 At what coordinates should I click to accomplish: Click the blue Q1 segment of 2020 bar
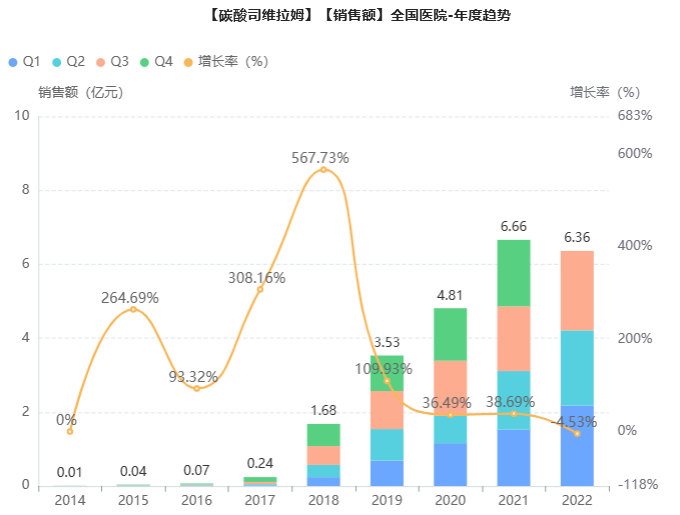coord(450,464)
